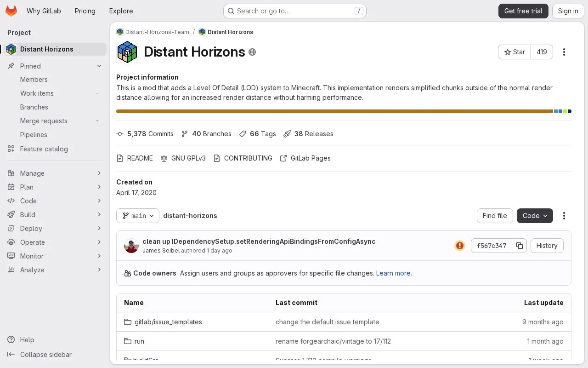Open Explore in top navigation

click(x=121, y=11)
